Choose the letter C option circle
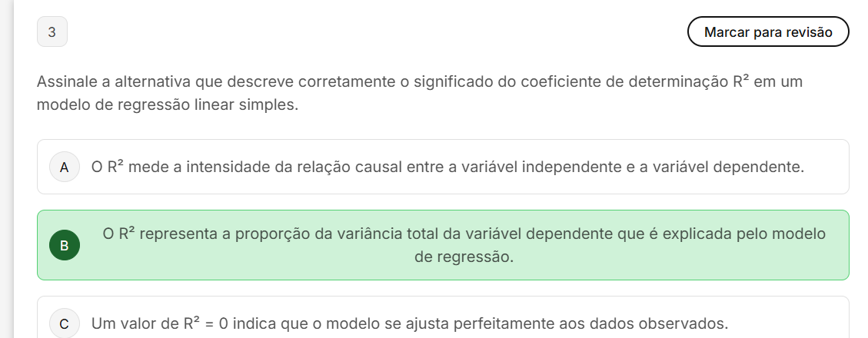Image resolution: width=868 pixels, height=338 pixels. click(x=65, y=323)
